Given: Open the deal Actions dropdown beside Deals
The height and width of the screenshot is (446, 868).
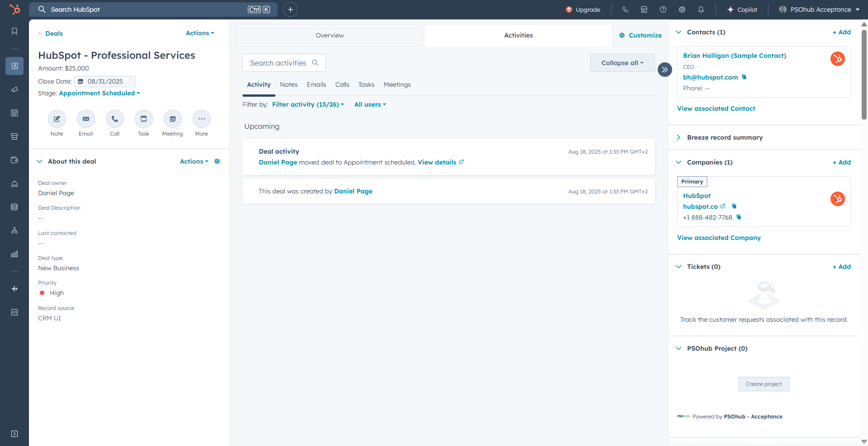Looking at the screenshot, I should click(200, 33).
